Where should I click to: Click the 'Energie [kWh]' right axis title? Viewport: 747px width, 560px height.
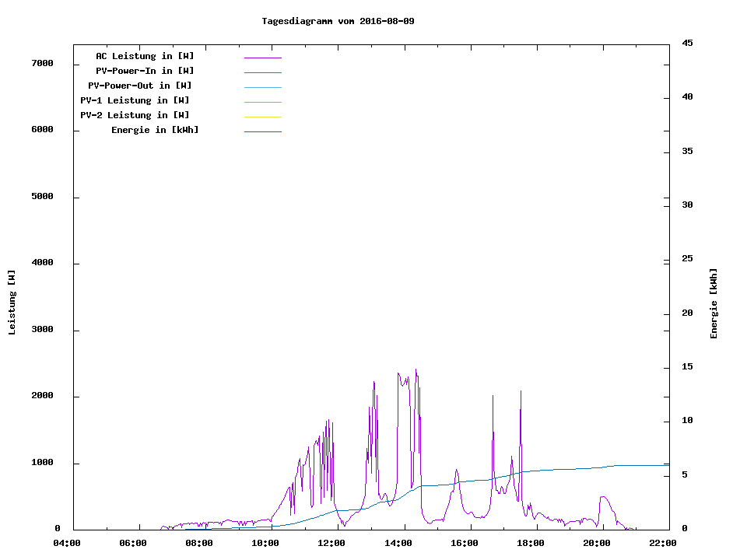click(714, 303)
